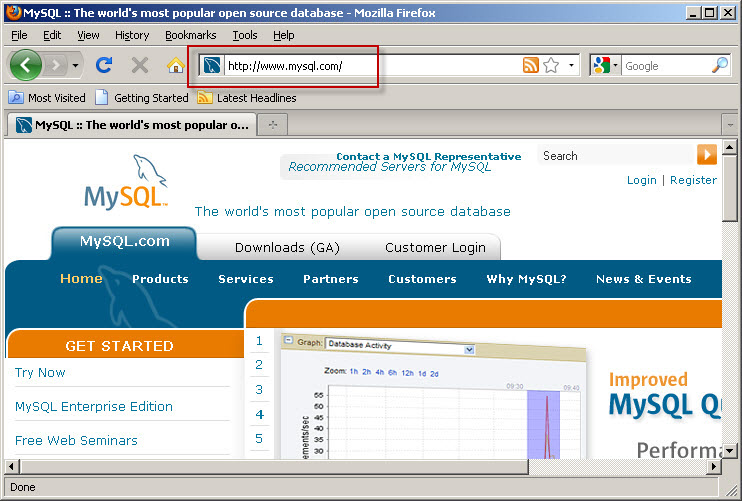Select the MySQL.com site tab
742x501 pixels.
pyautogui.click(x=124, y=241)
